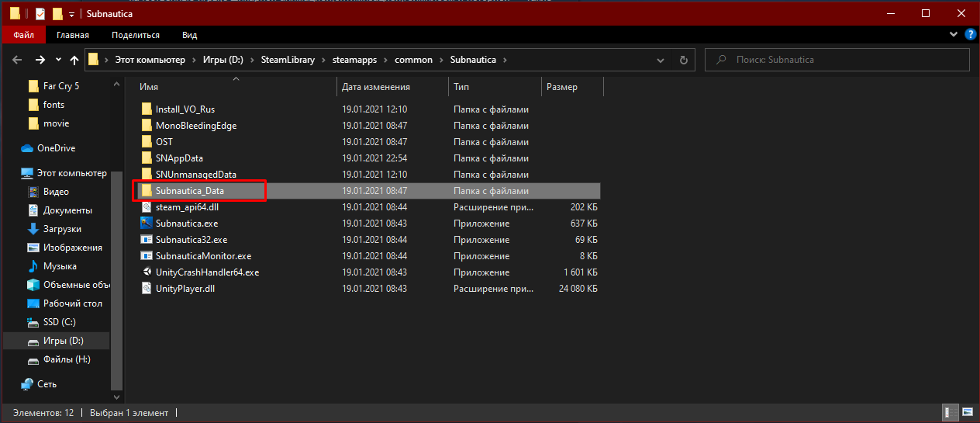
Task: Open movie folder in sidebar
Action: [x=56, y=123]
